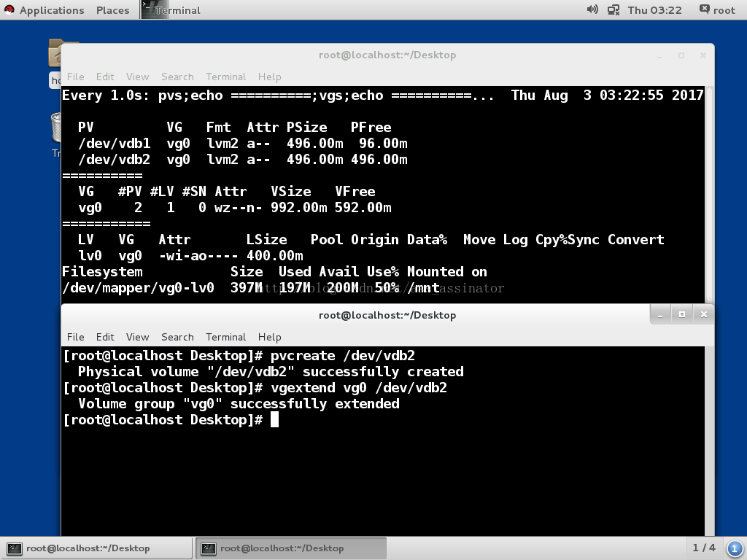
Task: Open Help menu in background watch terminal
Action: [x=270, y=77]
